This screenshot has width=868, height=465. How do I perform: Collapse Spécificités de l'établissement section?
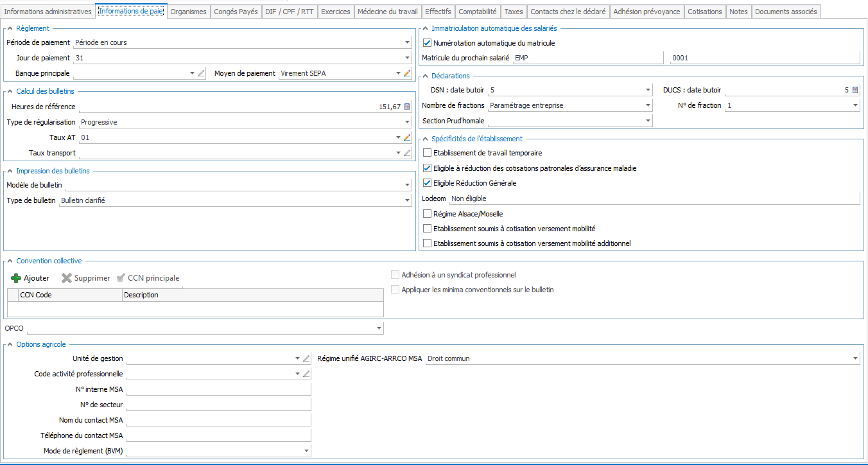[425, 139]
